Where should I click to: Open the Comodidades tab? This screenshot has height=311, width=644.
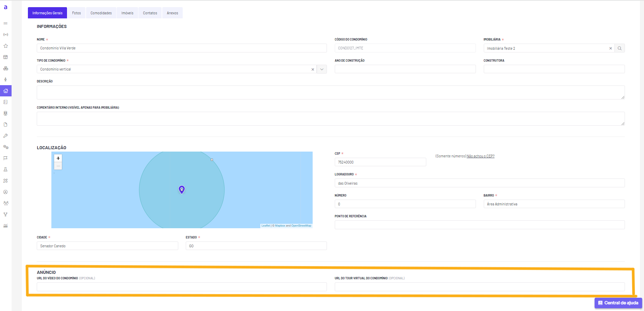101,13
